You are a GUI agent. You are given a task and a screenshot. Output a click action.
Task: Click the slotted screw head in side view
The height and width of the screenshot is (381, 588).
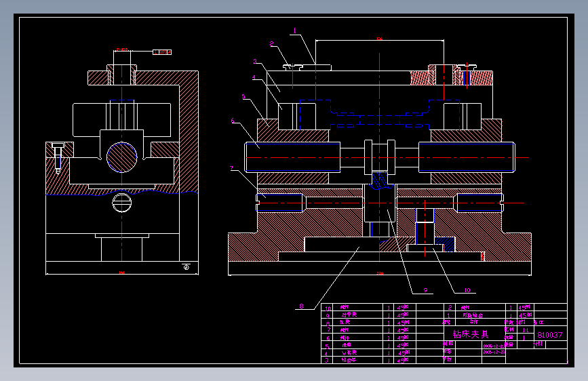122,203
